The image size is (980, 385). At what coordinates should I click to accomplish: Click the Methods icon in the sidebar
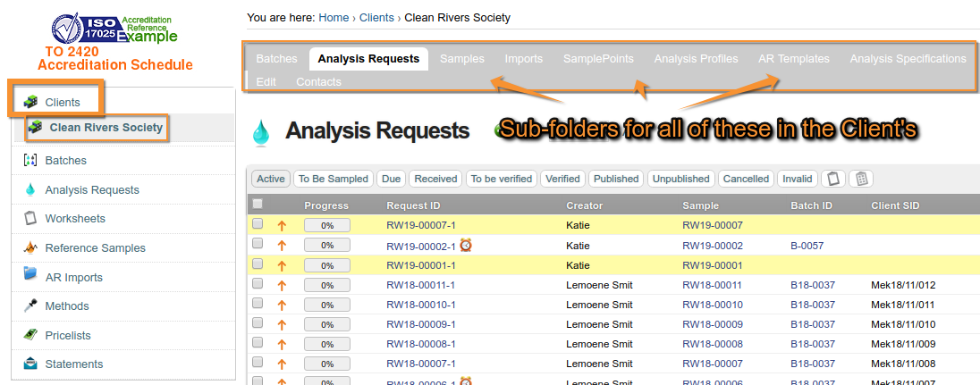coord(30,305)
